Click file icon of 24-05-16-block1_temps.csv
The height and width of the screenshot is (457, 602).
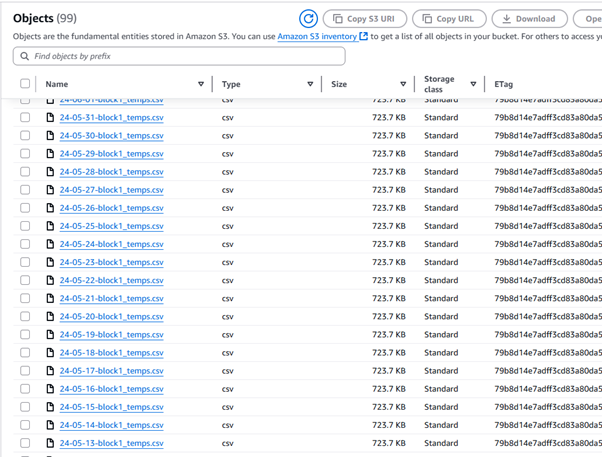click(x=50, y=389)
